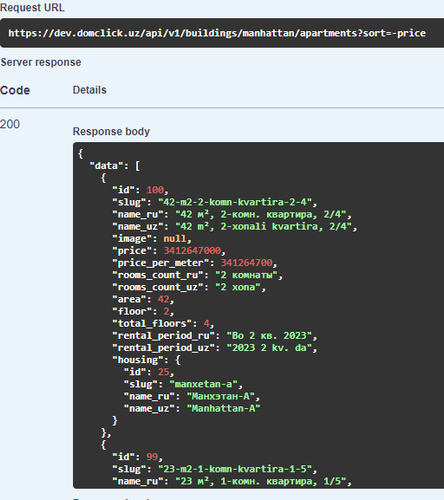
Task: Click the slug 23-m2-1-komn-kvartira-1-5
Action: click(x=235, y=469)
